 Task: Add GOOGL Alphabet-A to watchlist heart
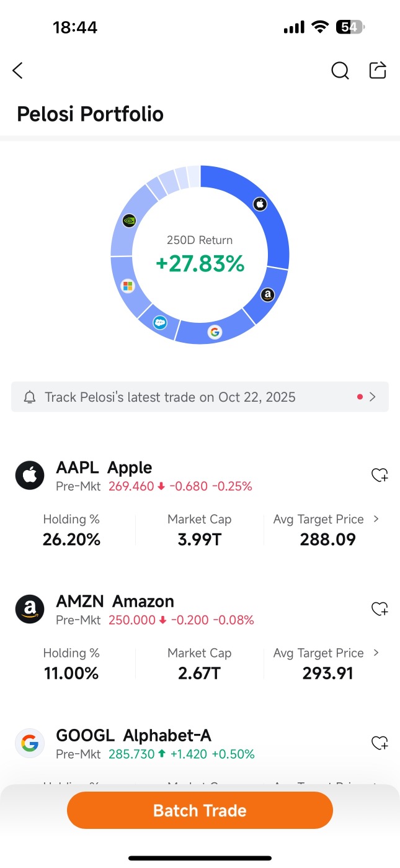click(x=379, y=743)
